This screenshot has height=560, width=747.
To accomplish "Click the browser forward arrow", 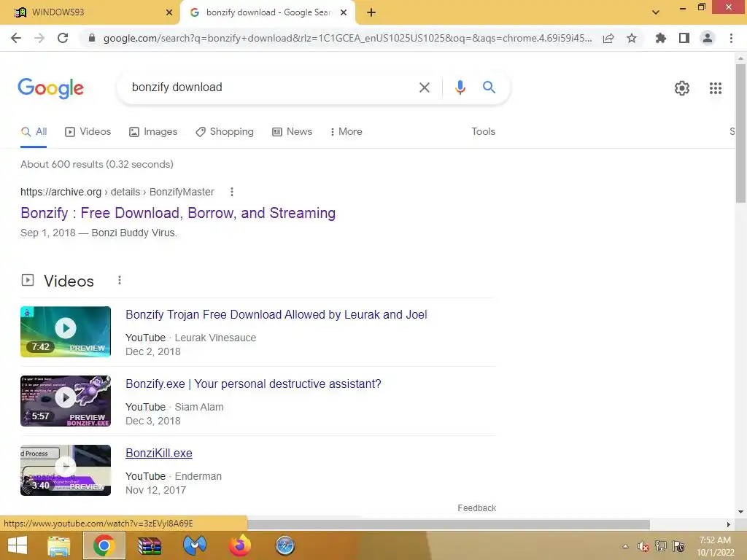I will 39,38.
